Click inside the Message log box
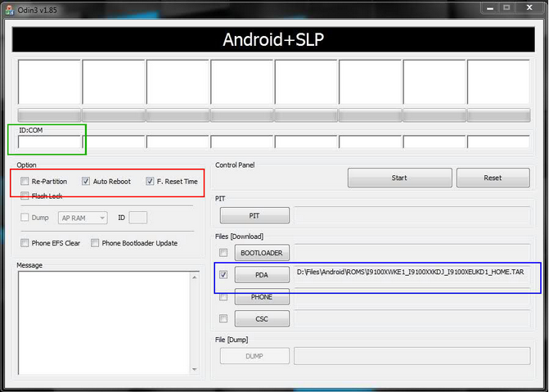Screen dimensions: 549x392 pyautogui.click(x=105, y=323)
